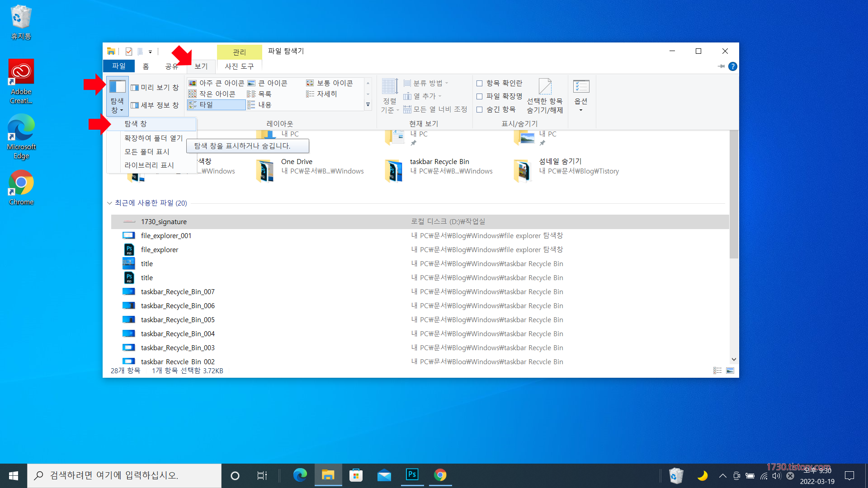Click 파일 file menu button
Image resolution: width=868 pixels, height=488 pixels.
pos(119,66)
